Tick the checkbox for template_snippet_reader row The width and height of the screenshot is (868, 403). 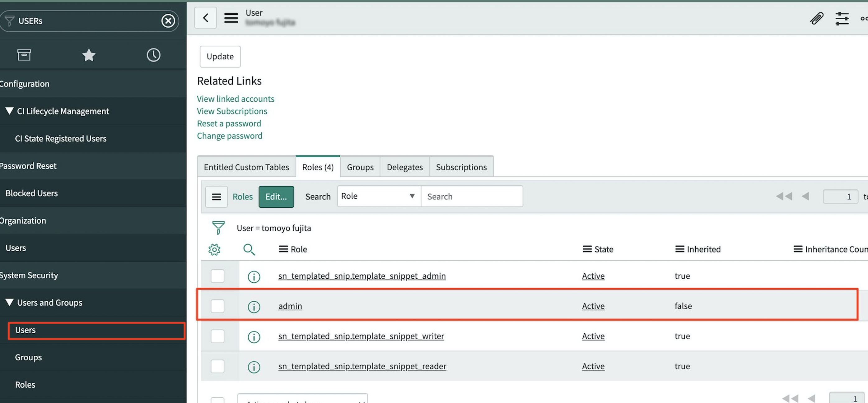pyautogui.click(x=217, y=366)
